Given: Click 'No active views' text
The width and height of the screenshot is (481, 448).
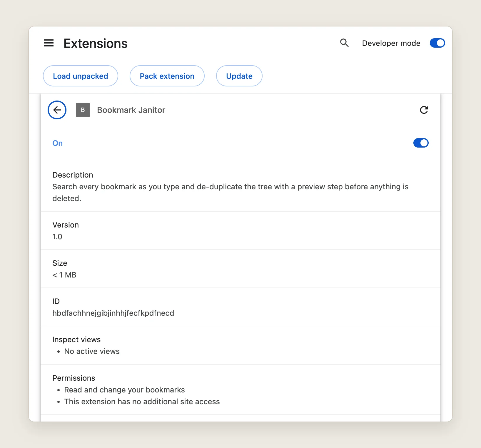Looking at the screenshot, I should [x=92, y=351].
